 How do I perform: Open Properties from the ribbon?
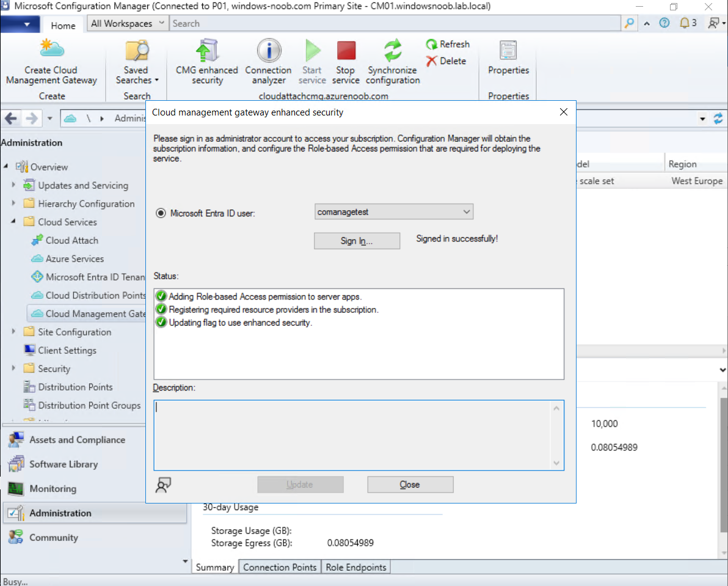[x=508, y=58]
